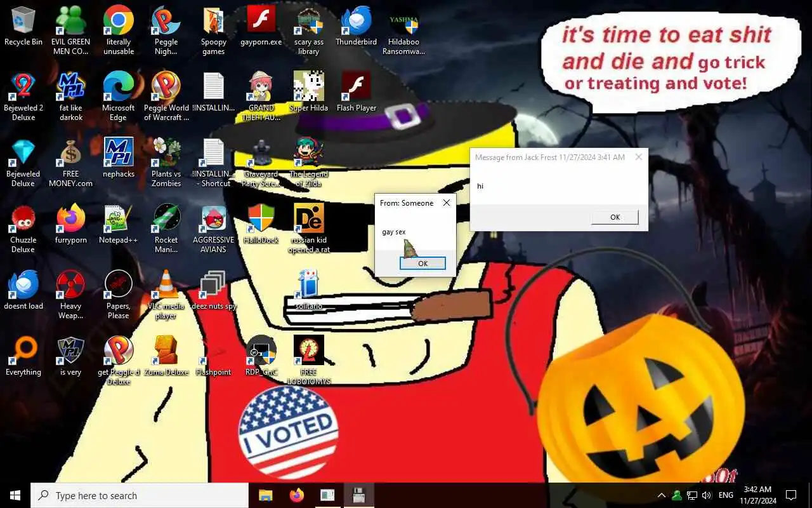Close the Message from Jack Frost window
Screen dimensions: 812x508
coord(638,157)
